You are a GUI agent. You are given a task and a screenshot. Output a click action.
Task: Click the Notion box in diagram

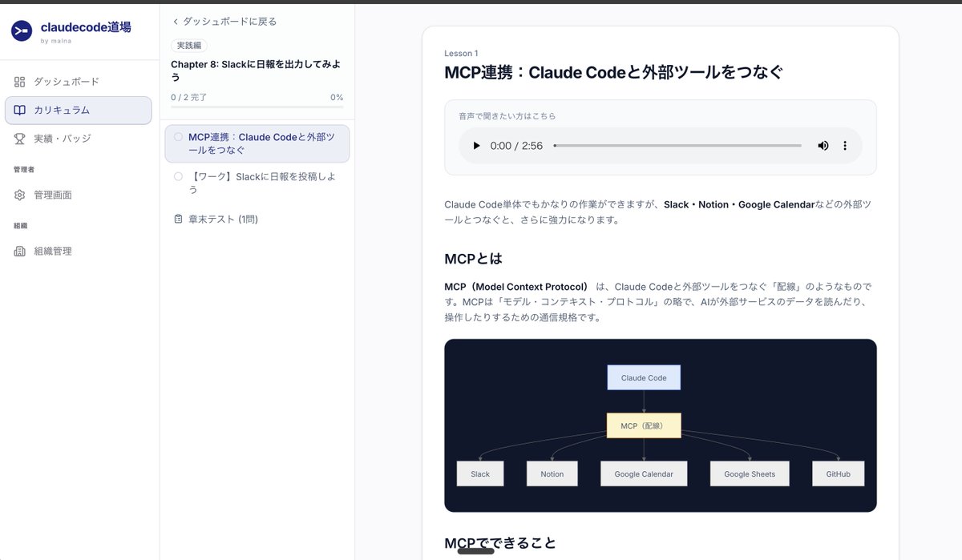click(x=552, y=473)
